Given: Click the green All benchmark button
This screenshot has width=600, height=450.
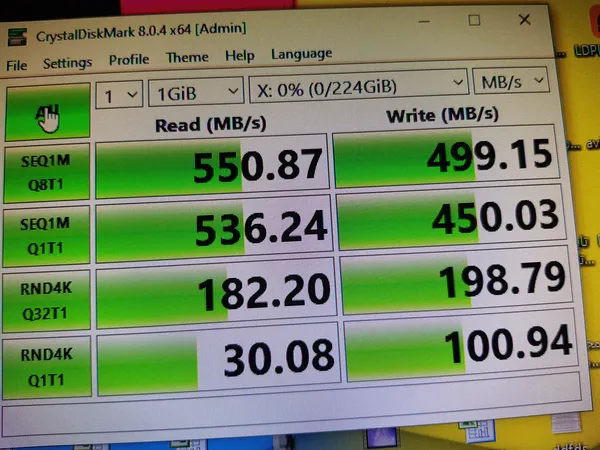Looking at the screenshot, I should point(48,112).
